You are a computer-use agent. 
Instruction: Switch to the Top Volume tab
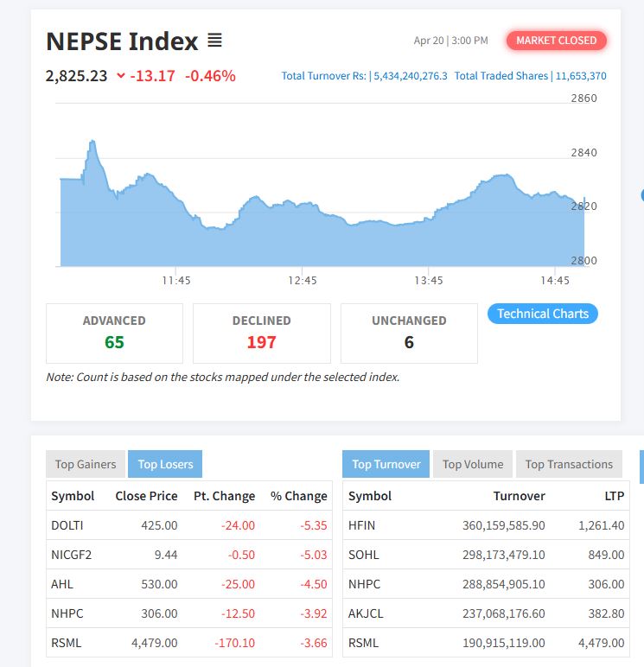tap(472, 464)
